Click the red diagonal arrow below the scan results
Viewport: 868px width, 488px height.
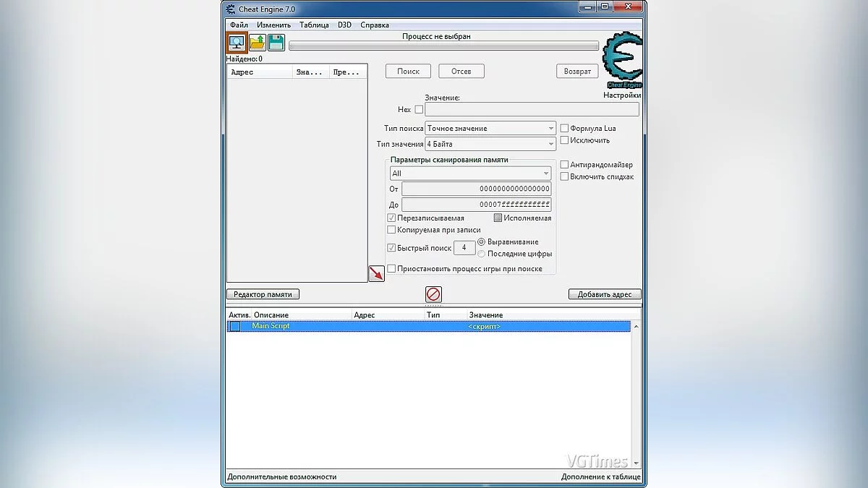pos(375,273)
